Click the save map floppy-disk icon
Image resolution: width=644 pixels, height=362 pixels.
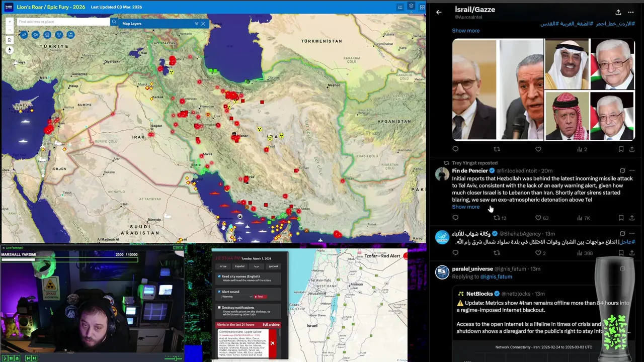click(x=70, y=35)
